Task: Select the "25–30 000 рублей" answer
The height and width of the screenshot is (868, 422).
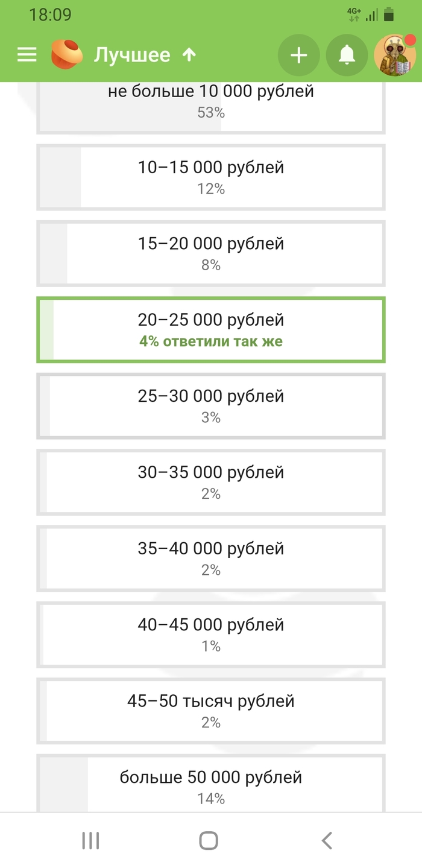Action: point(211,405)
